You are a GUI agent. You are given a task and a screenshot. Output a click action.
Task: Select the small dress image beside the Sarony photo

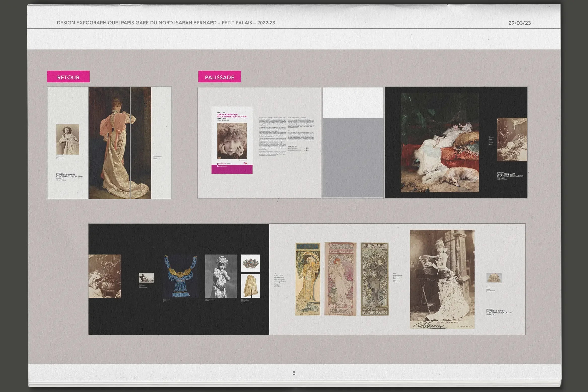[494, 278]
